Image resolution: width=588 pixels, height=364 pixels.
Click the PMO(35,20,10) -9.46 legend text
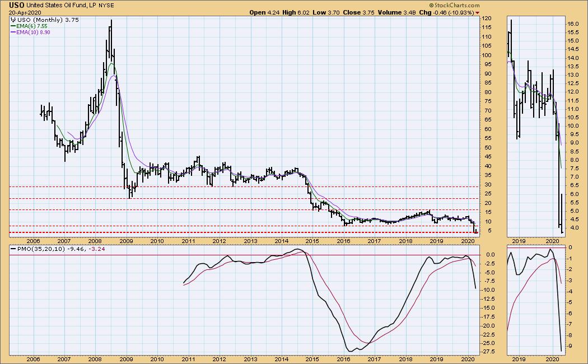click(x=52, y=249)
